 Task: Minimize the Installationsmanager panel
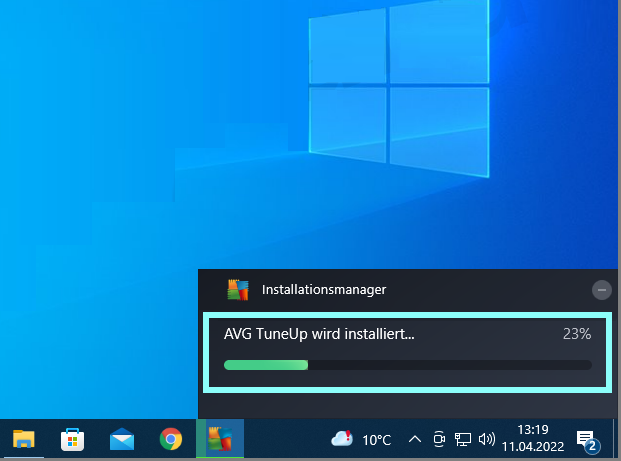[x=602, y=290]
